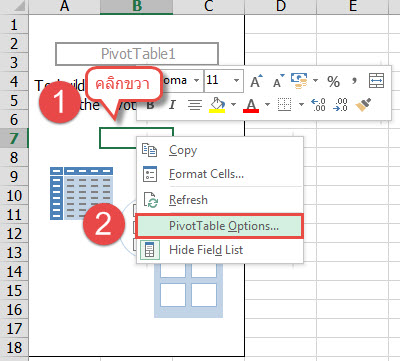
Task: Select row 10 header
Action: (14, 196)
